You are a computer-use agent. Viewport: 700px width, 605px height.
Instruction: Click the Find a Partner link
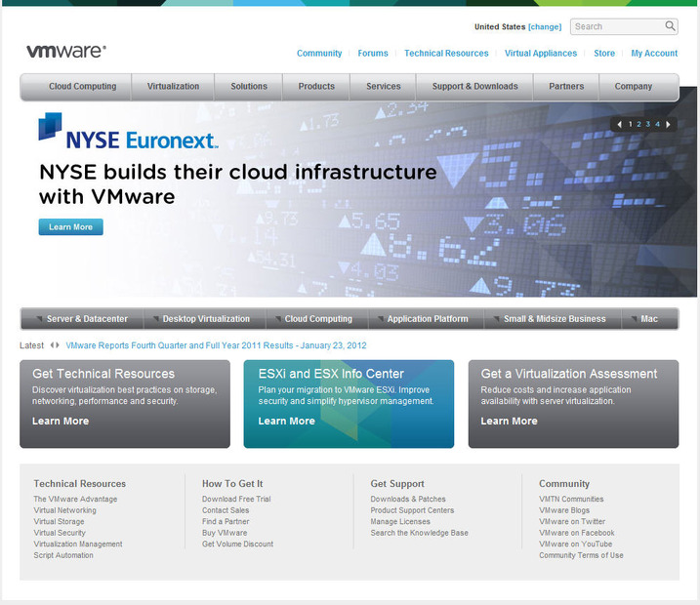pyautogui.click(x=226, y=521)
